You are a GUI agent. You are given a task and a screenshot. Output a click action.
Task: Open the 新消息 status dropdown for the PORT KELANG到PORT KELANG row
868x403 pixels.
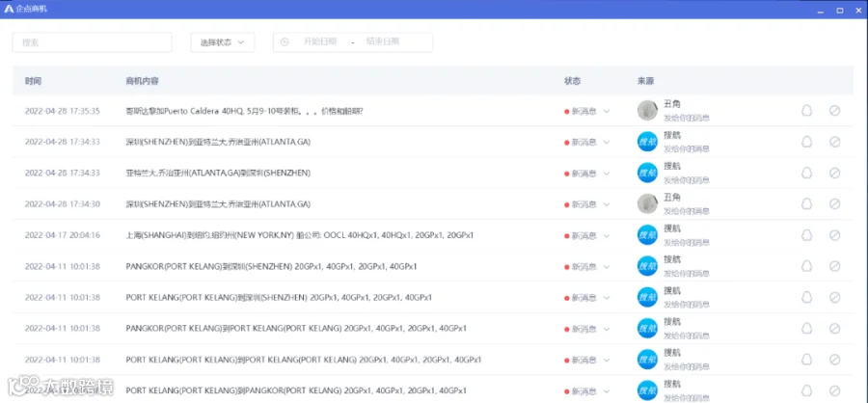(587, 360)
